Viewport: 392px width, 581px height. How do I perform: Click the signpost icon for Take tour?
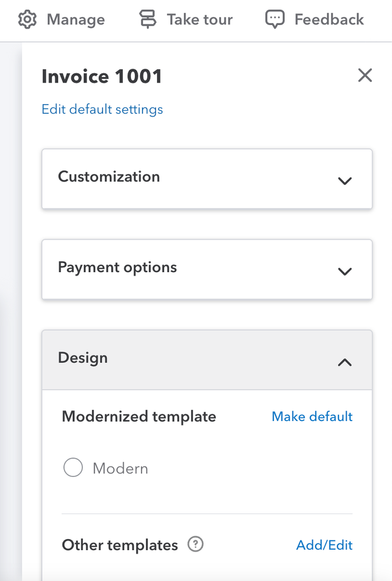pyautogui.click(x=148, y=20)
